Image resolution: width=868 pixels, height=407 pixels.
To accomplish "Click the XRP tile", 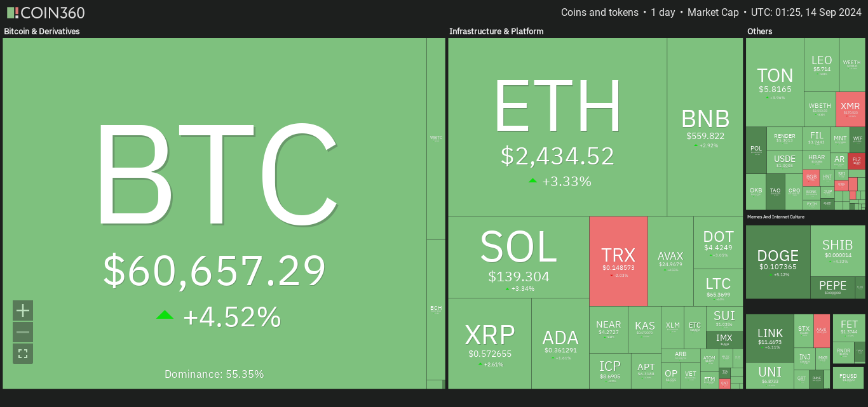I will [x=490, y=344].
